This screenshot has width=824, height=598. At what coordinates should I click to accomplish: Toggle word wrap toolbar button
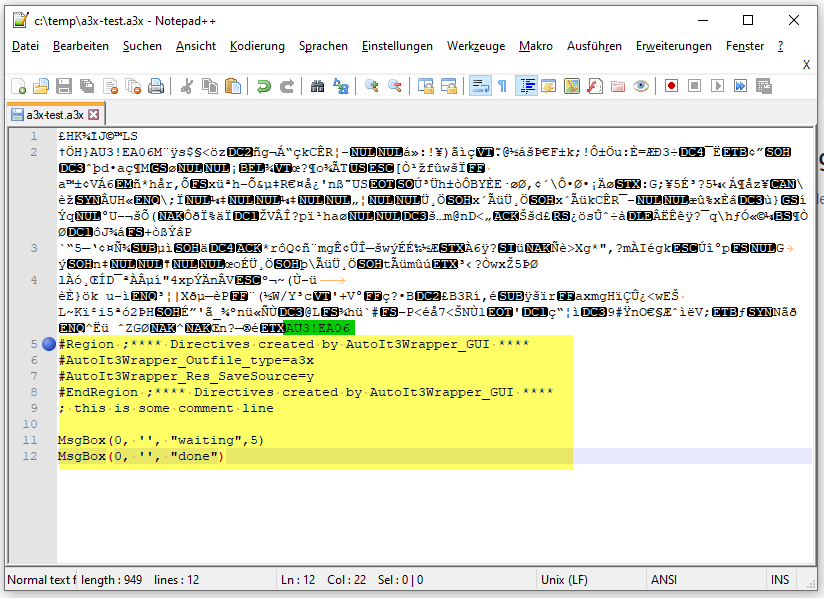(480, 86)
